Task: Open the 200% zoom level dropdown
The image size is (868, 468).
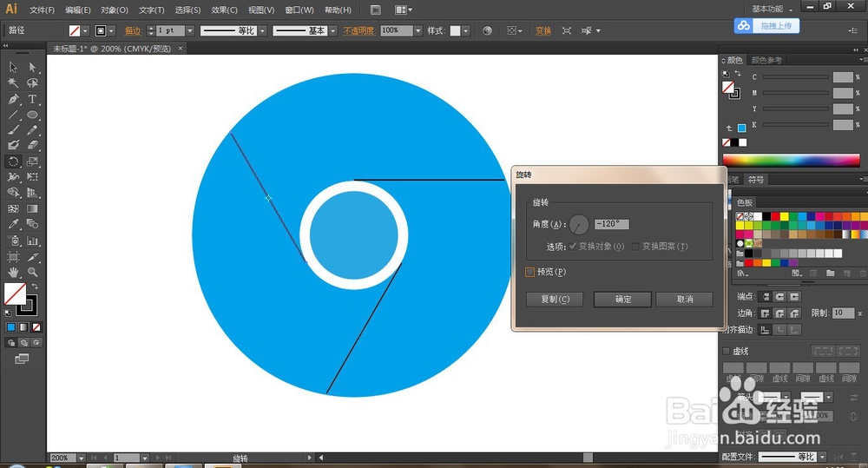Action: coord(82,458)
